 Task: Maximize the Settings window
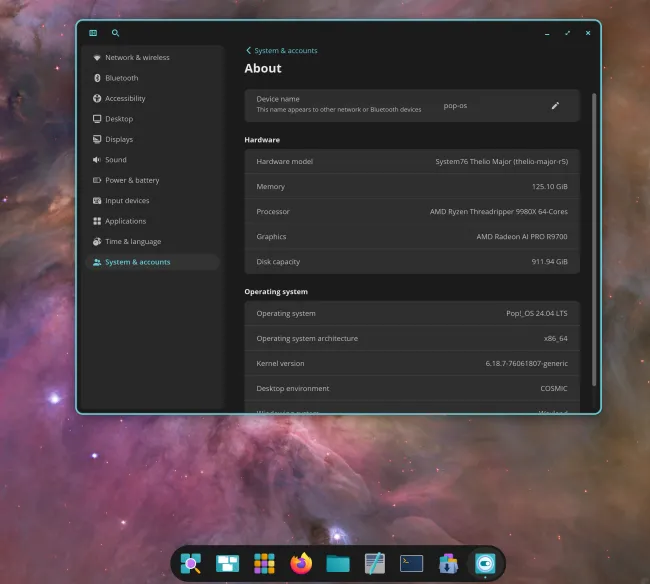point(568,33)
